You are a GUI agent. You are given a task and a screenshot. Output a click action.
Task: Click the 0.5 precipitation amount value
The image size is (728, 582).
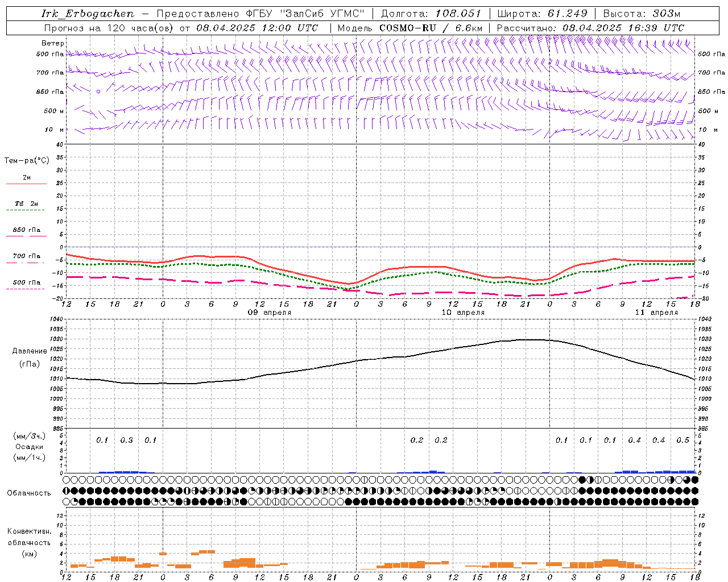[x=682, y=440]
